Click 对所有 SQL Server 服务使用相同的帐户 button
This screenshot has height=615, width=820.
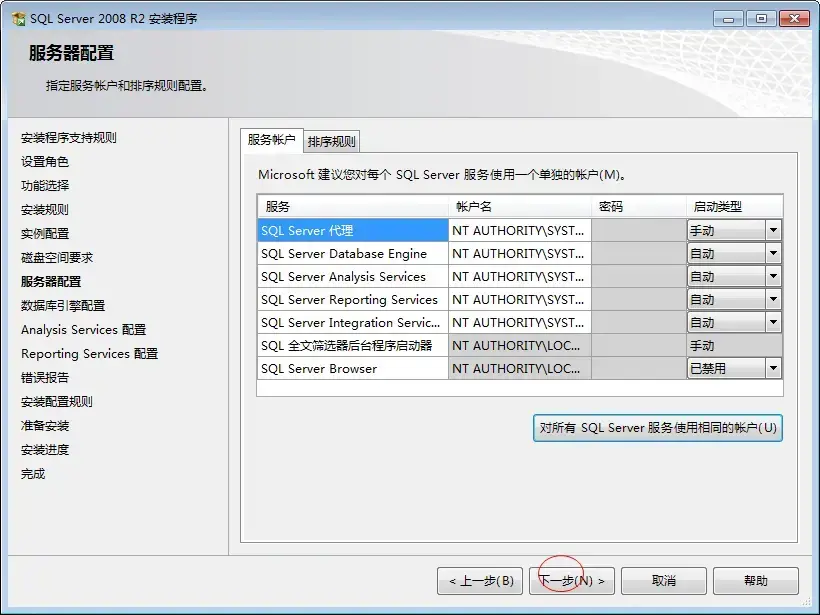[x=658, y=428]
